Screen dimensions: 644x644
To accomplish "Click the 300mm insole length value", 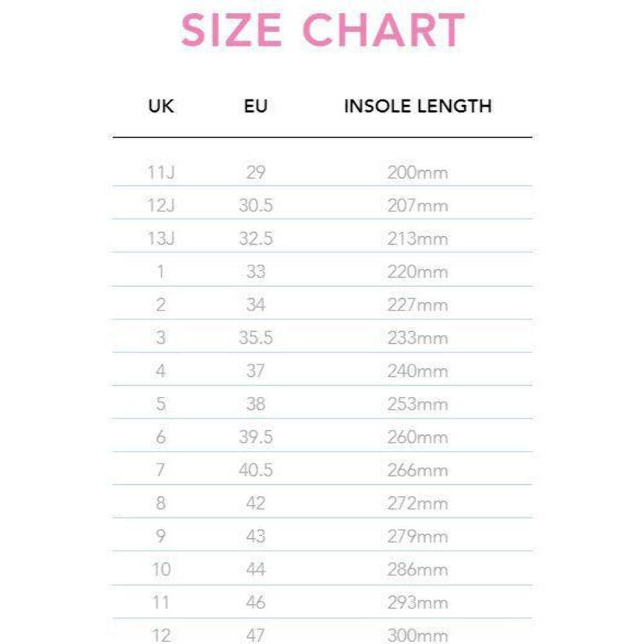I will coord(418,636).
